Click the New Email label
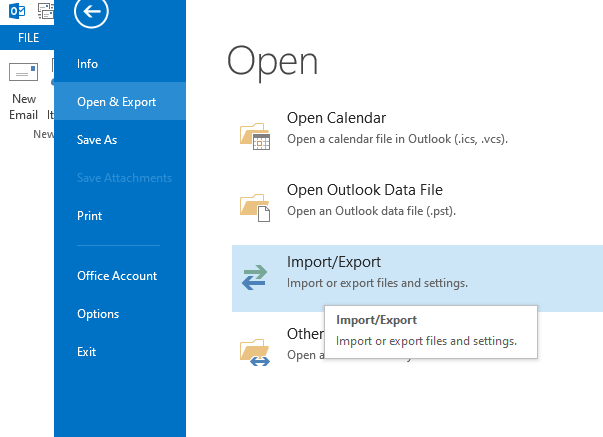The height and width of the screenshot is (437, 603). (x=23, y=107)
